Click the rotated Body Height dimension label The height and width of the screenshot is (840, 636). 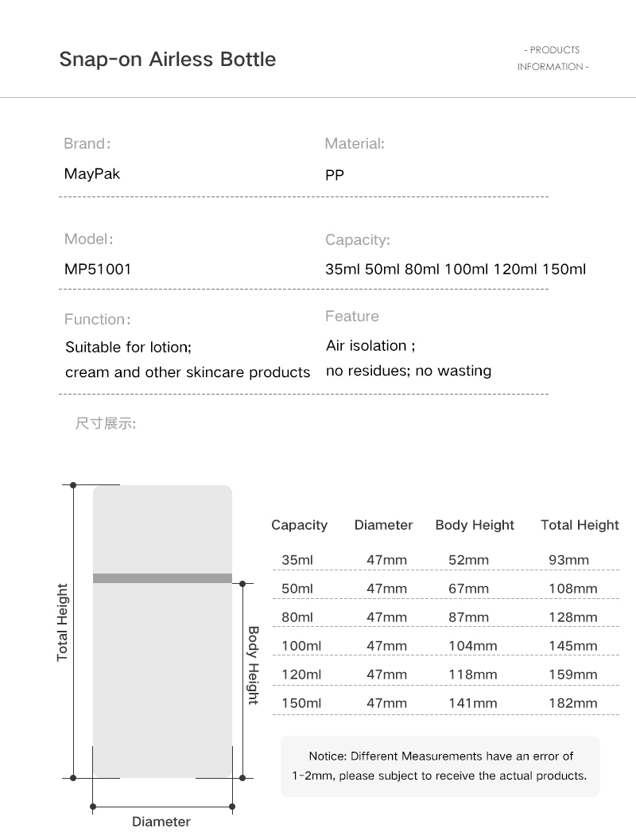click(254, 665)
